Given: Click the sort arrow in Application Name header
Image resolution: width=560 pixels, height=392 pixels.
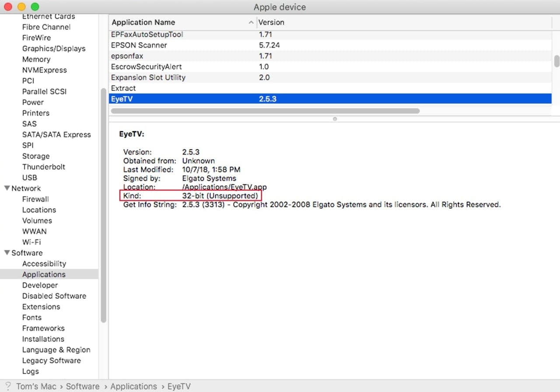Looking at the screenshot, I should click(251, 22).
